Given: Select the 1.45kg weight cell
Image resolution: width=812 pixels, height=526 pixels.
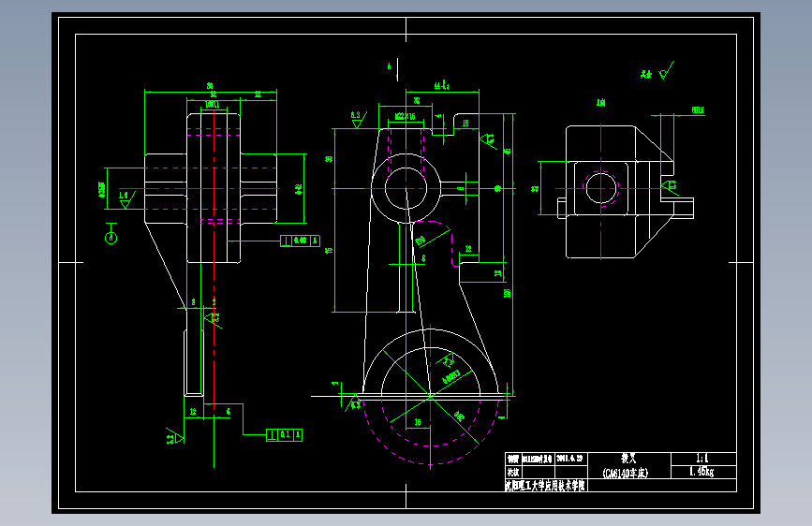Looking at the screenshot, I should 701,472.
